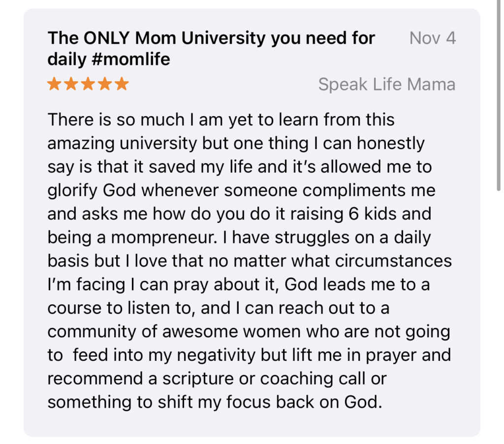Click the phrase "raising 6 kids" in the review
Screen dimensions: 504x444
pos(350,214)
